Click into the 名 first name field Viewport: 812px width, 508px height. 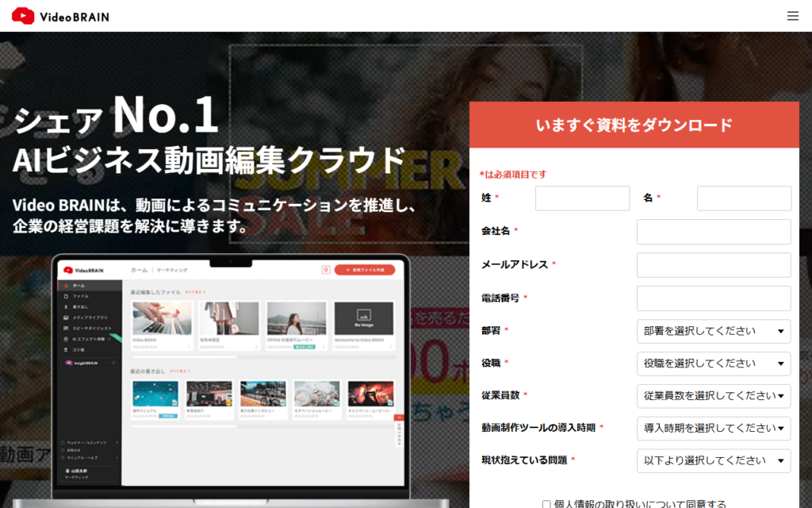[x=744, y=198]
